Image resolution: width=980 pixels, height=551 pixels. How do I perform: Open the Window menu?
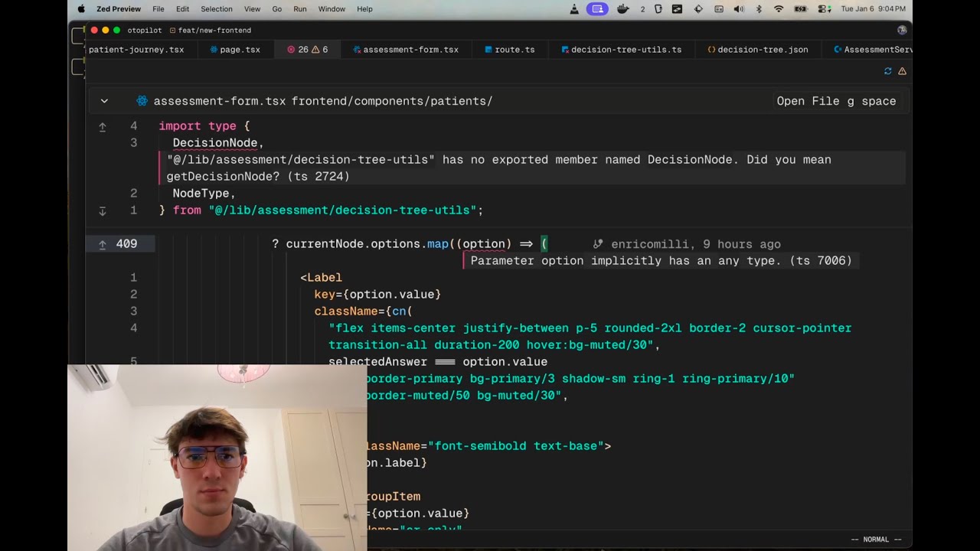(332, 9)
